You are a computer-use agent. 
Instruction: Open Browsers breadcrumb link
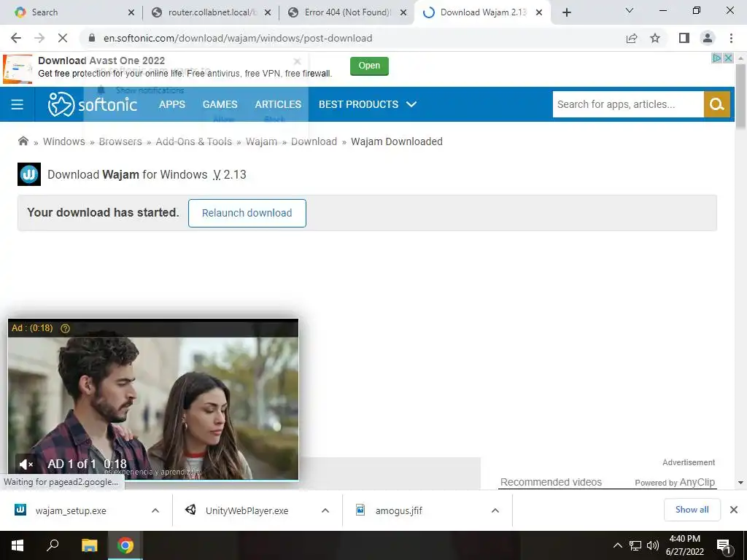point(120,141)
